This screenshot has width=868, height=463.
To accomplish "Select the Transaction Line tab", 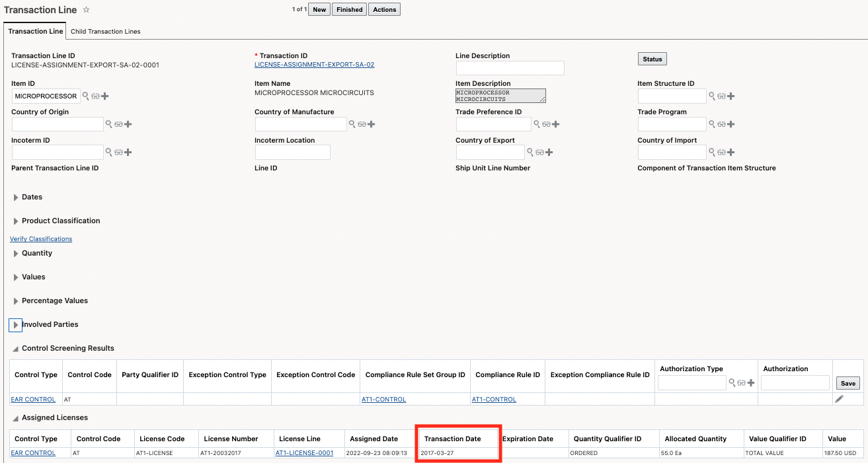I will click(35, 31).
